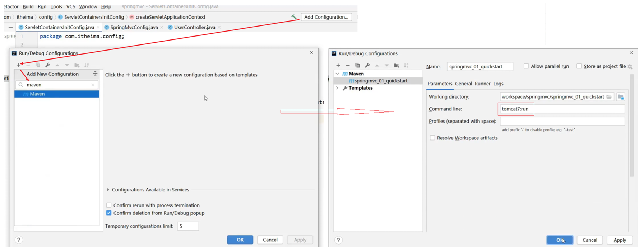Check Store as project file option
The image size is (644, 251).
(579, 66)
